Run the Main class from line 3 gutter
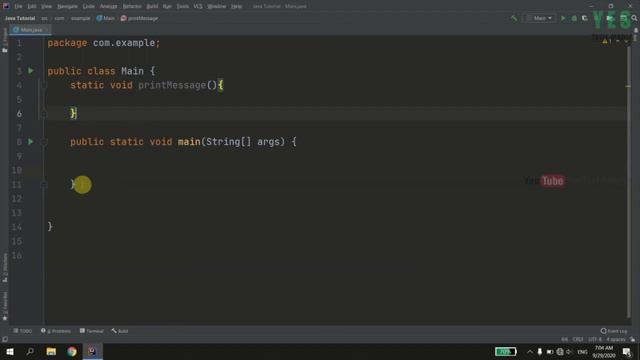Screen dimensions: 640x360 coord(31,71)
